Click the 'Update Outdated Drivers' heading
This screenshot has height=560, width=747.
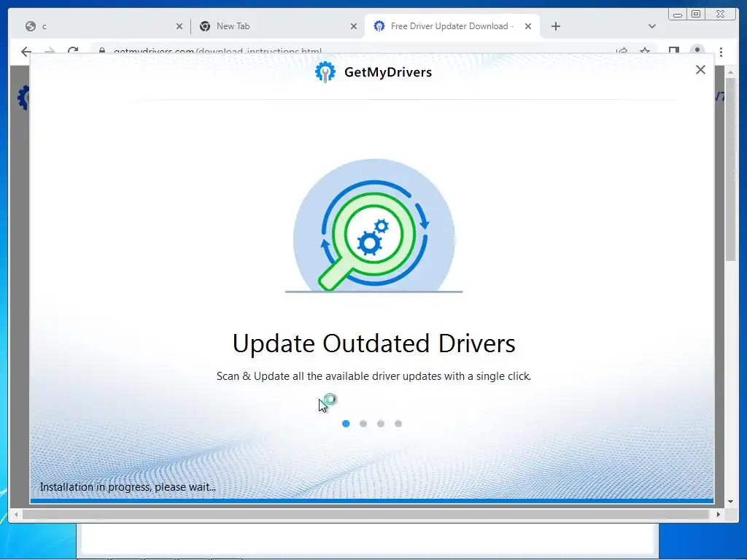(374, 343)
